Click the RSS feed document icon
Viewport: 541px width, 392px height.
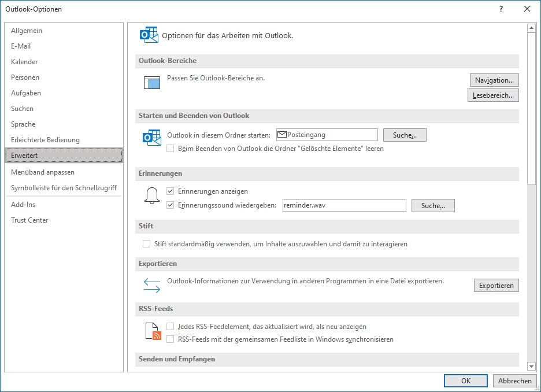click(x=153, y=332)
